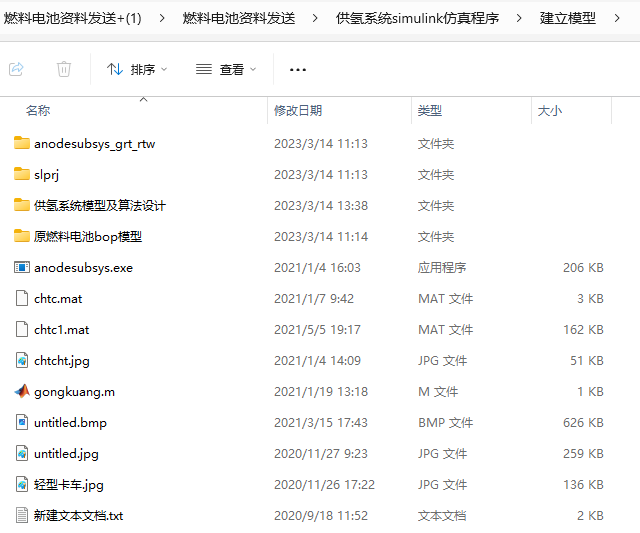This screenshot has height=533, width=640.
Task: Select the anodesubsys_grt_rtw folder icon
Action: [22, 143]
